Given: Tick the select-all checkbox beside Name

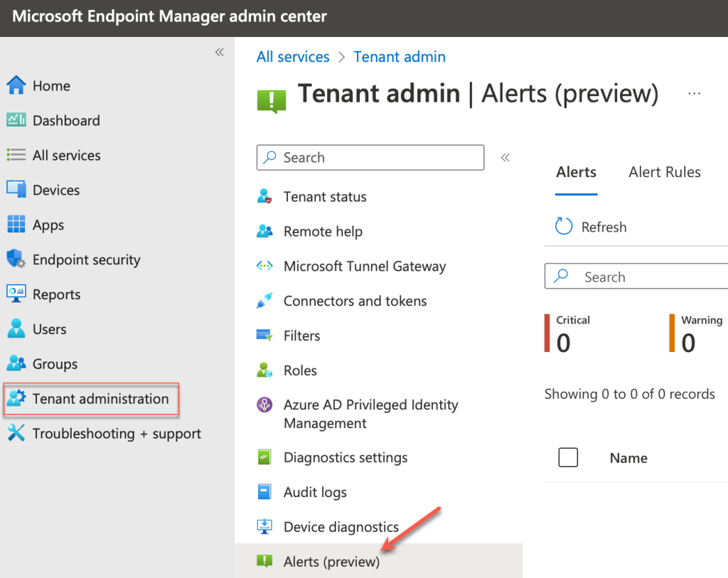Looking at the screenshot, I should [x=568, y=457].
